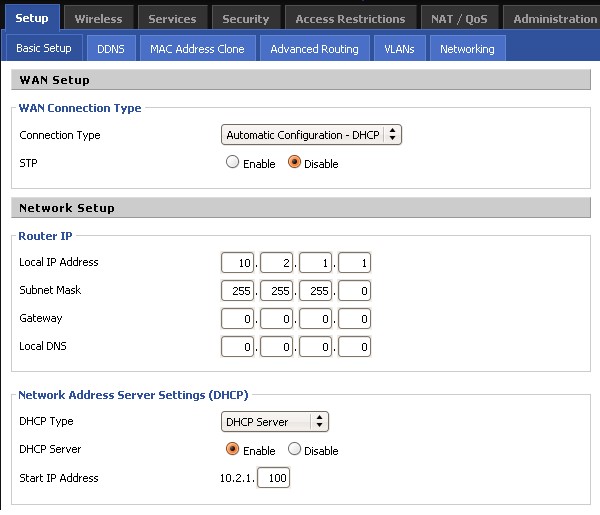Click Subnet Mask third octet field
Screen dimensions: 600x515
click(315, 290)
